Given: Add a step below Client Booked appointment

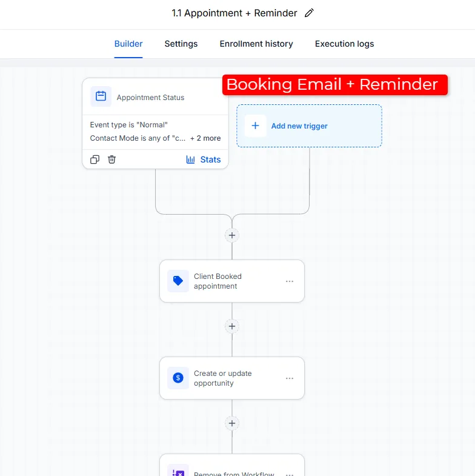Looking at the screenshot, I should pyautogui.click(x=232, y=326).
